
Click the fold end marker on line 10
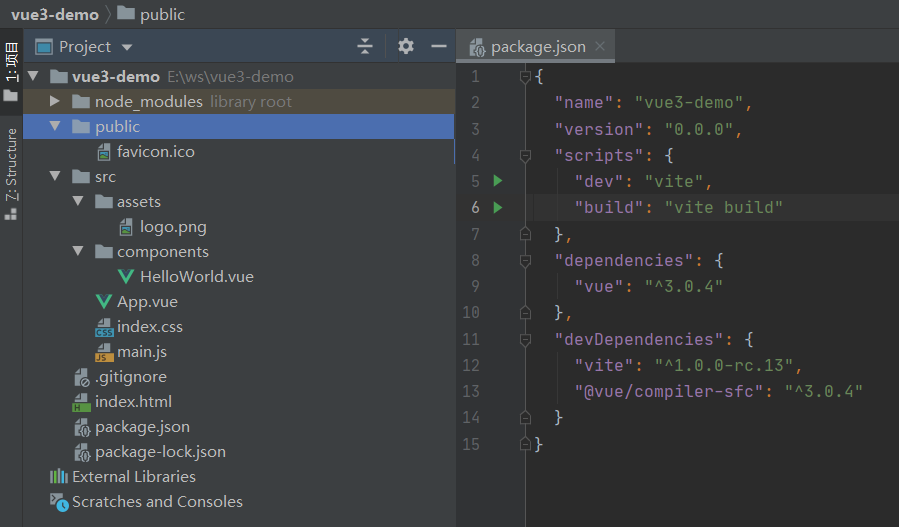click(525, 312)
